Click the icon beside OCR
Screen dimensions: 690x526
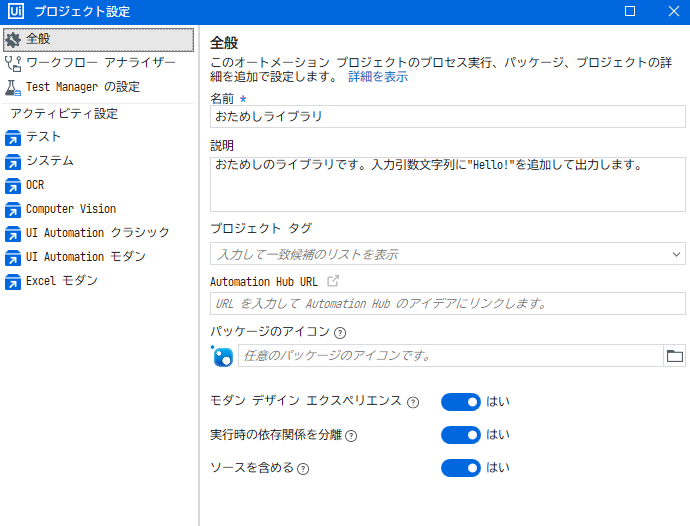tap(13, 186)
